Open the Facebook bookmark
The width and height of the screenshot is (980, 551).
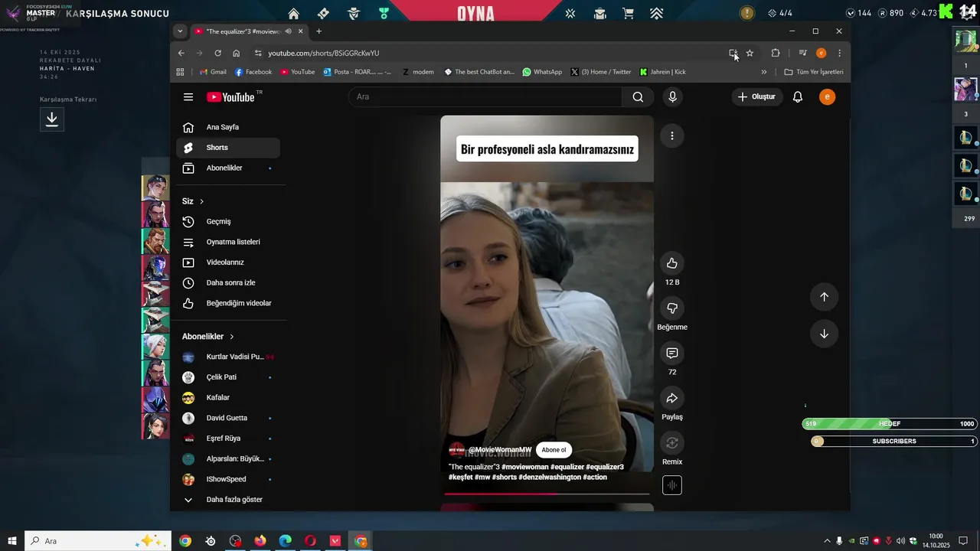(253, 72)
